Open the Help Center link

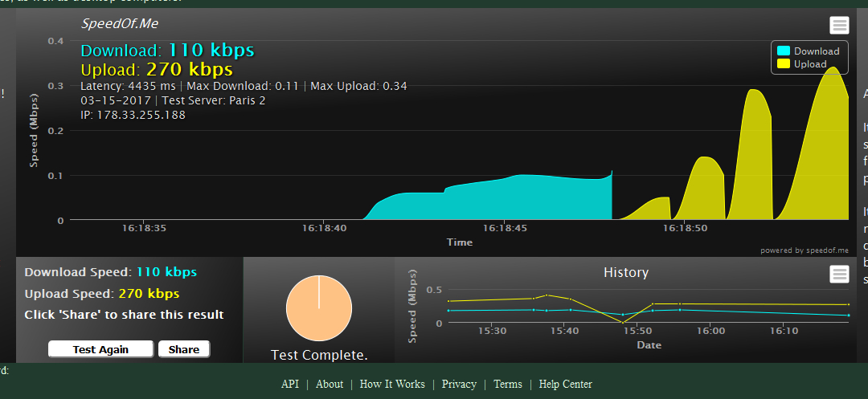566,384
